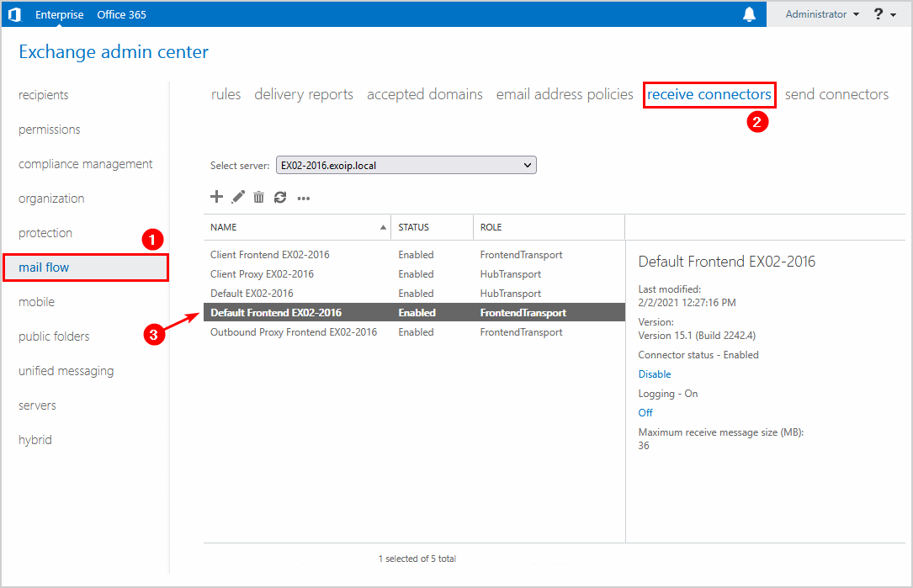This screenshot has height=588, width=913.
Task: Sort by the STATUS column header
Action: coord(432,227)
